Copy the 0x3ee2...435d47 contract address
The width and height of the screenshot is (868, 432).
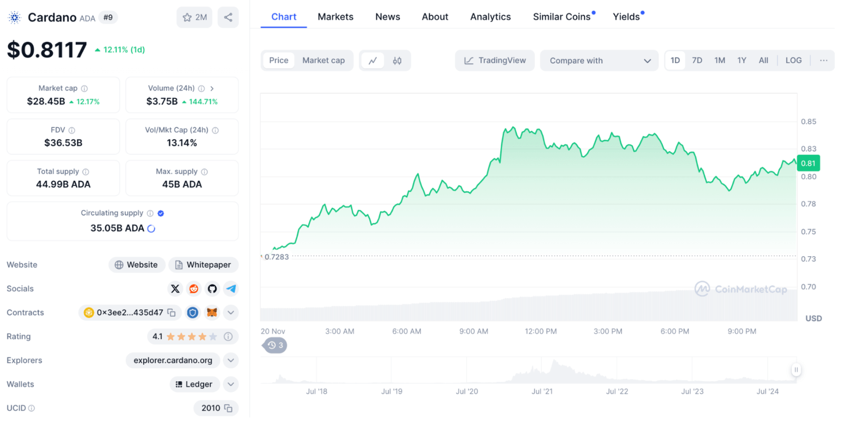171,313
